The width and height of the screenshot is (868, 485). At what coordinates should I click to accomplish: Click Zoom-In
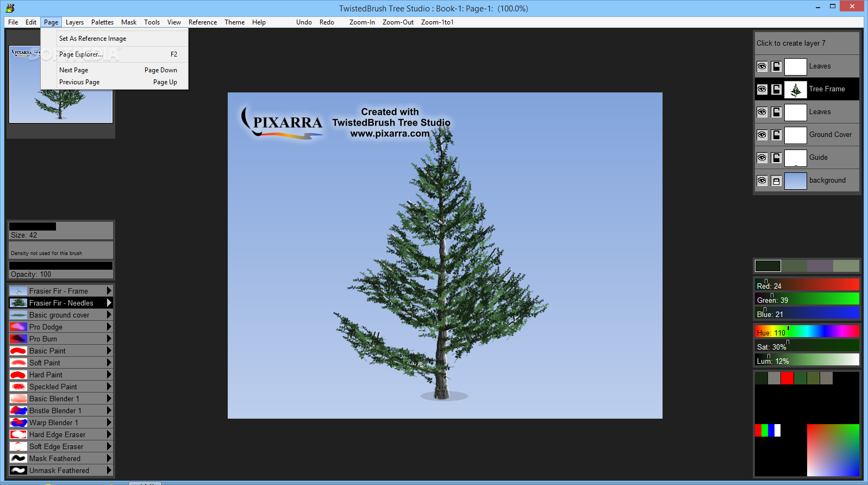tap(362, 22)
